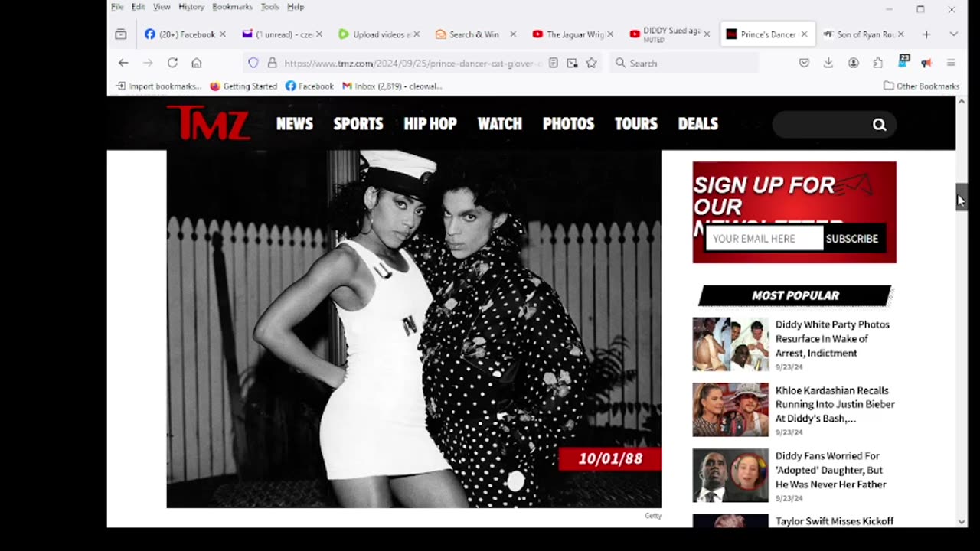
Task: Open the PHOTOS section
Action: [569, 123]
